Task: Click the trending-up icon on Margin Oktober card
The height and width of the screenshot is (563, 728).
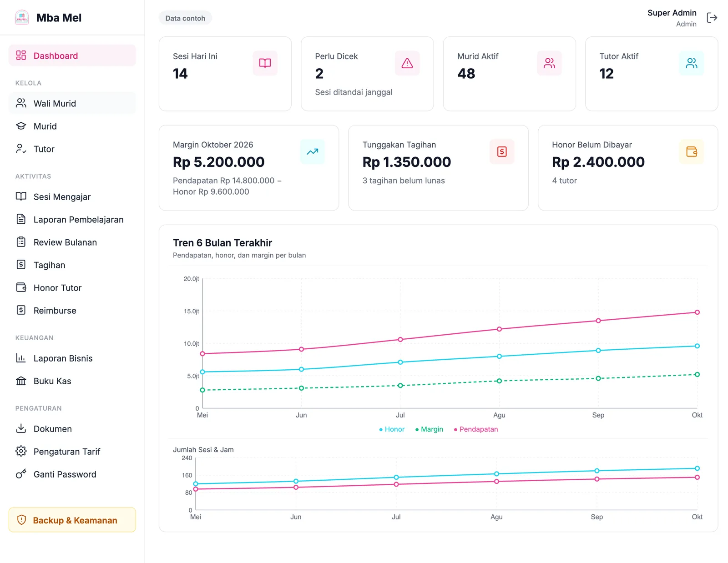Action: 313,151
